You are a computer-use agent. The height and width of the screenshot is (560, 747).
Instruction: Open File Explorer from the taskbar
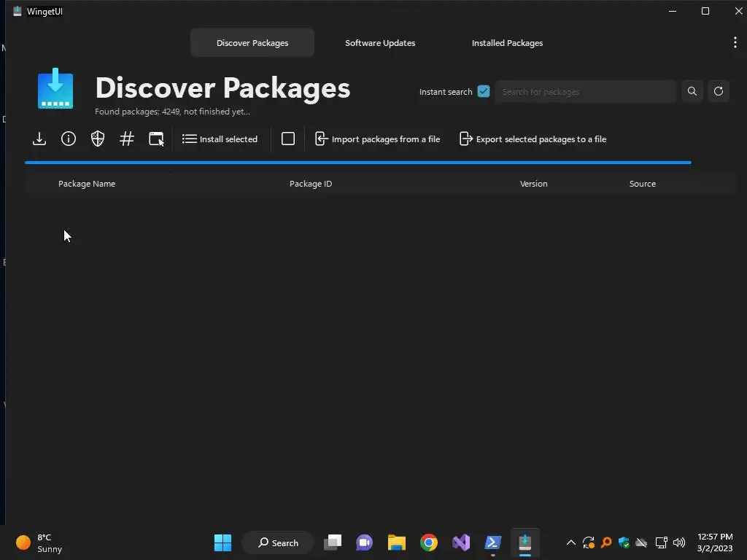coord(396,542)
